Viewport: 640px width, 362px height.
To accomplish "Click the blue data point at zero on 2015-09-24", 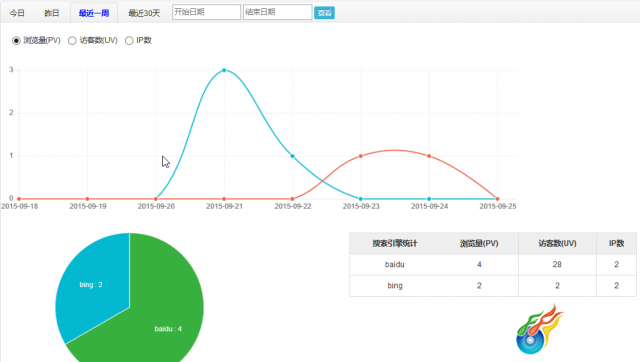I will click(429, 199).
